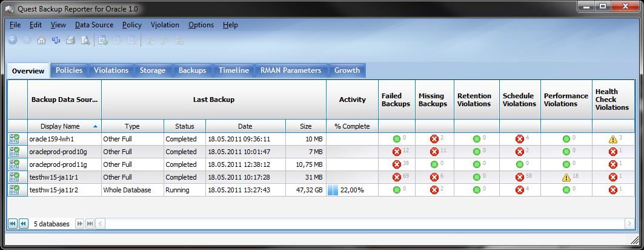644x250 pixels.
Task: Switch to the Violations tab
Action: 111,70
